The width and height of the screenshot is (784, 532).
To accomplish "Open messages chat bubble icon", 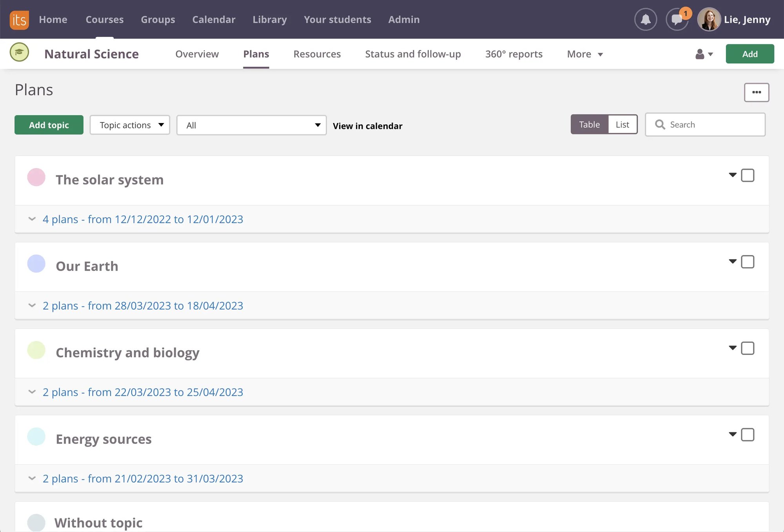I will pyautogui.click(x=677, y=19).
